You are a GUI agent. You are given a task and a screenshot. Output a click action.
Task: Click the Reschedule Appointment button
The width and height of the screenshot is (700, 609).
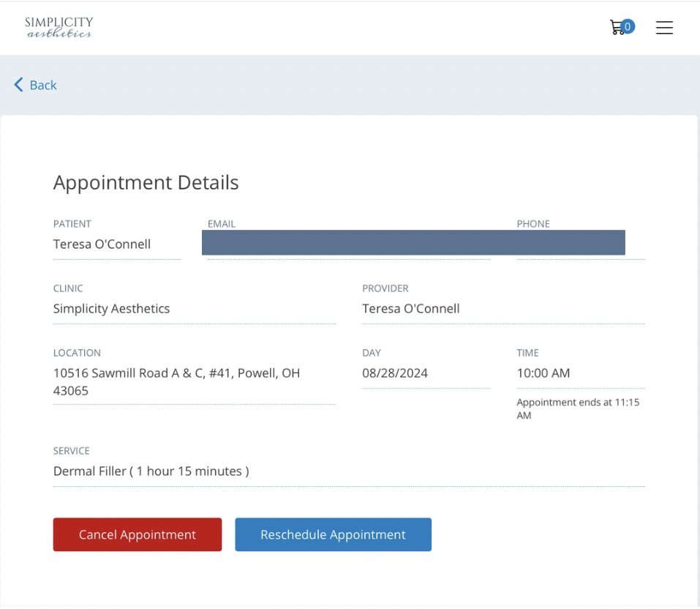pos(333,534)
